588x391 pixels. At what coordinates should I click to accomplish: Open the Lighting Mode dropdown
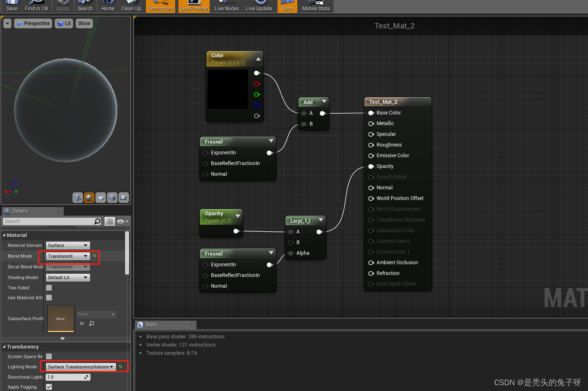coord(79,366)
